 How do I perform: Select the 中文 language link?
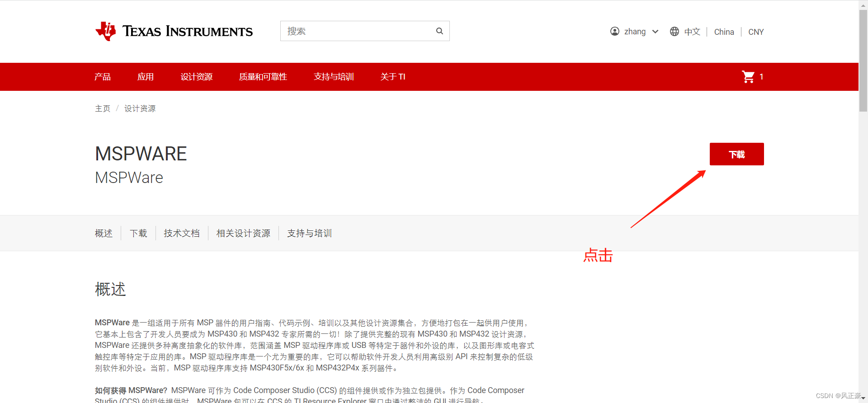tap(692, 32)
